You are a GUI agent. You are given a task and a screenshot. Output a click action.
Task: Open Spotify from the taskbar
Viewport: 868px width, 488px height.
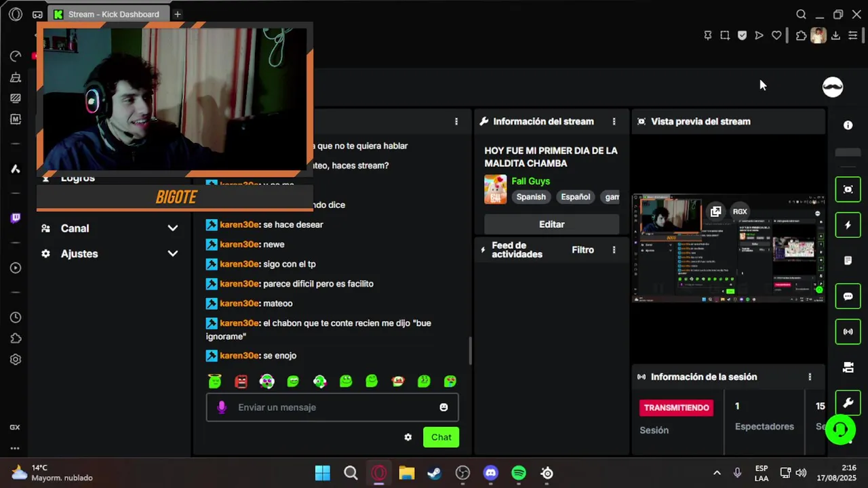[519, 473]
